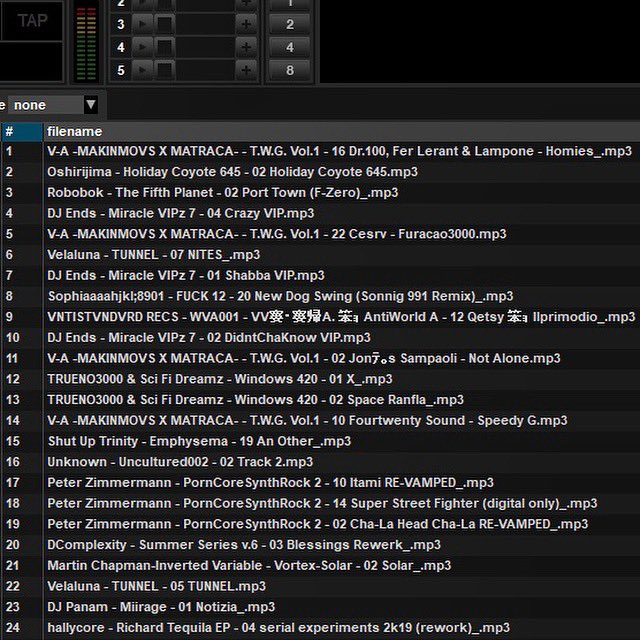Select 'Unknown - Uncultured002 - 02 Track 2.mp3'
This screenshot has height=640, width=640.
click(320, 462)
